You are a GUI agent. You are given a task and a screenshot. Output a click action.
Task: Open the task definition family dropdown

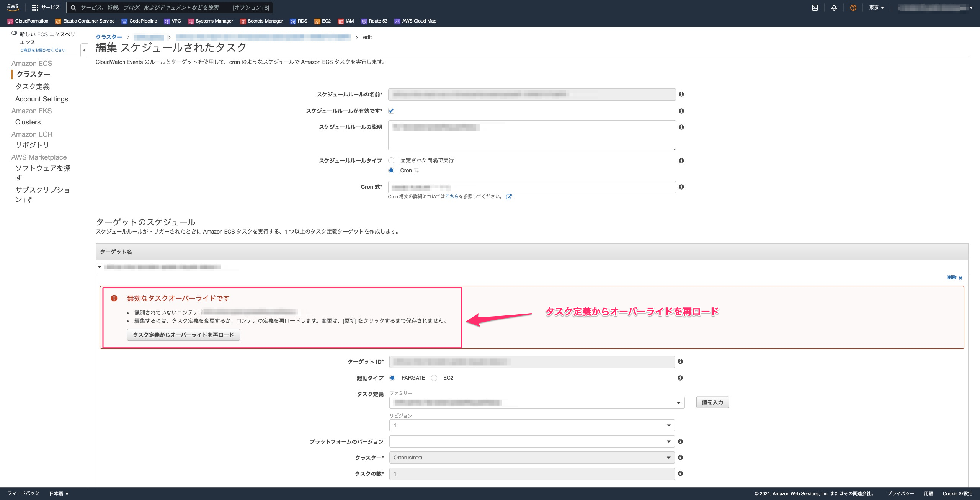click(x=537, y=403)
